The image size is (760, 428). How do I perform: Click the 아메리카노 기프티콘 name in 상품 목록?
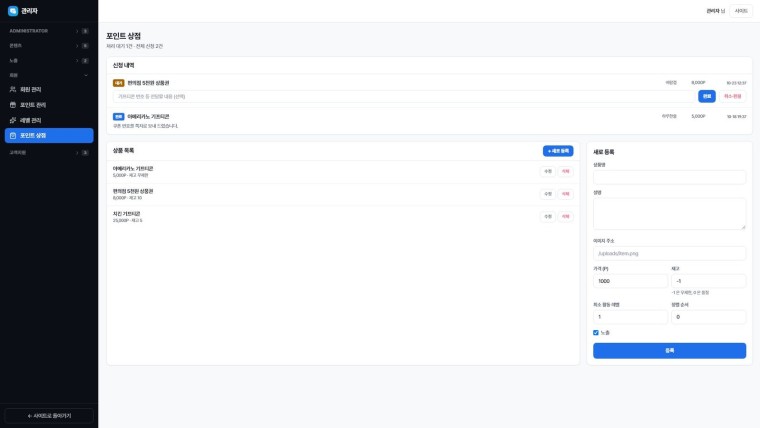point(133,169)
